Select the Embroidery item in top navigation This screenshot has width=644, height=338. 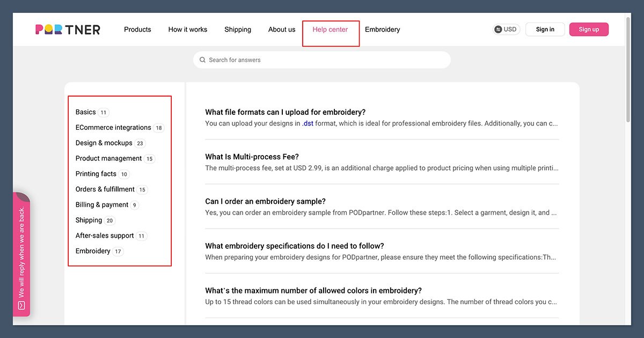382,30
